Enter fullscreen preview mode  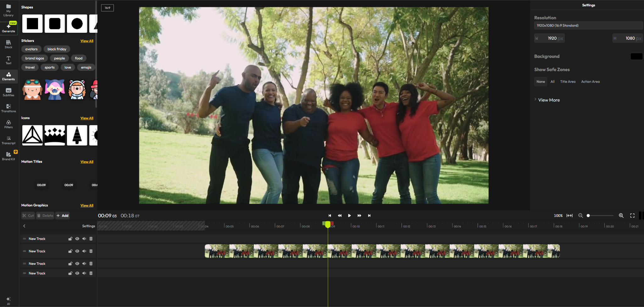point(632,216)
